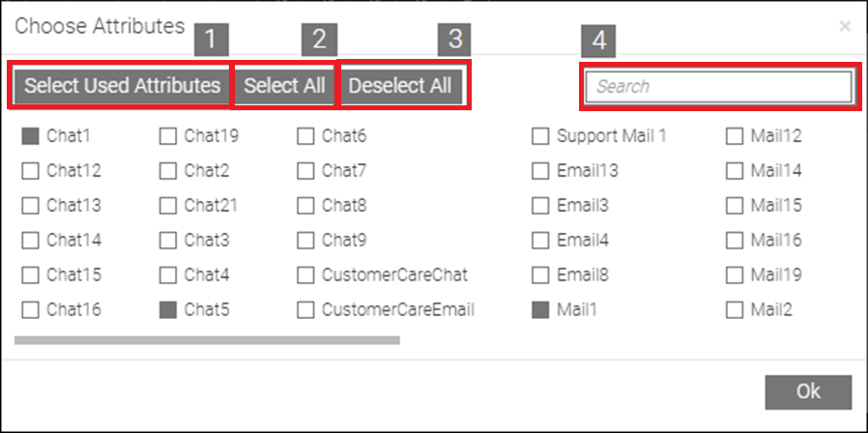Check the Support Mail 1 attribute
This screenshot has height=433, width=868.
tap(540, 136)
